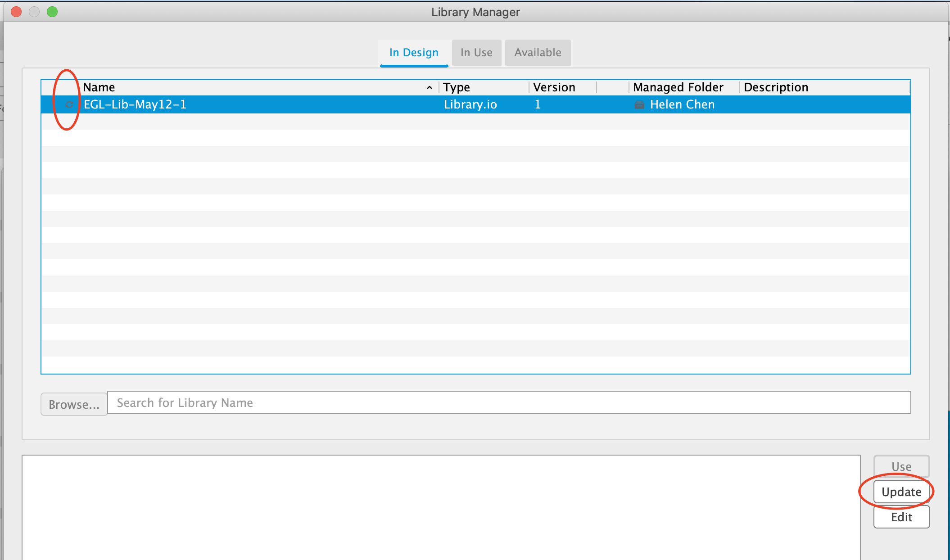Select the library row EGL-Lib-May12-1
950x560 pixels.
coord(270,104)
